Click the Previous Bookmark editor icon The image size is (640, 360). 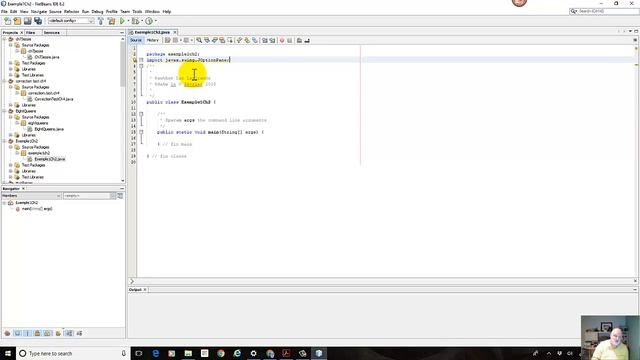point(239,40)
